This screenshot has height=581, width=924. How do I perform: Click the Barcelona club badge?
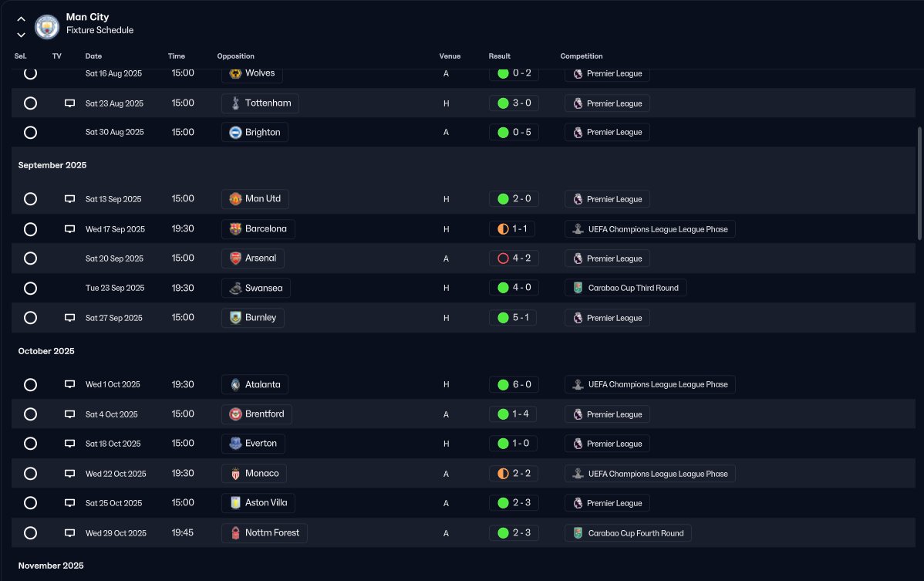click(x=235, y=229)
